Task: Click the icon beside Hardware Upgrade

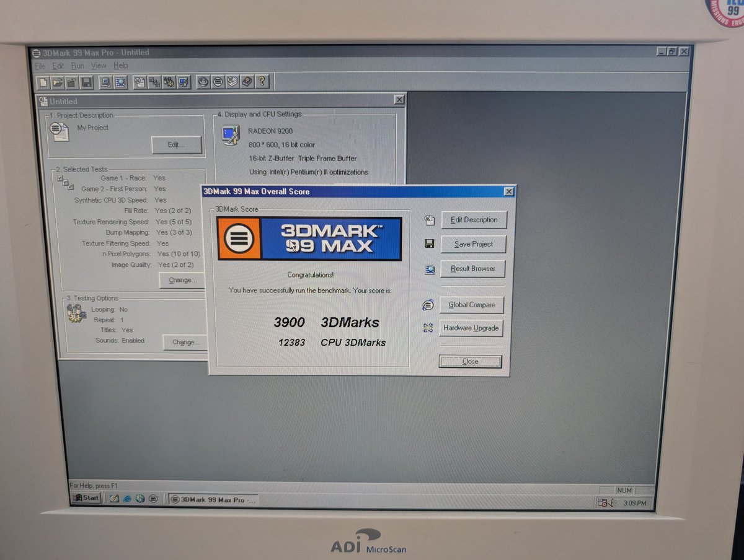Action: (428, 328)
